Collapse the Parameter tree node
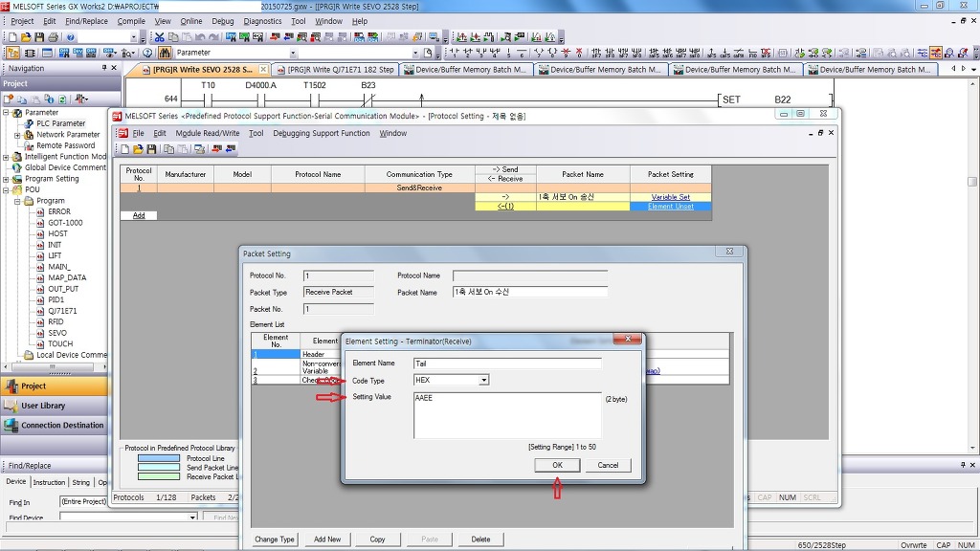Screen dimensions: 980x551 pyautogui.click(x=6, y=113)
